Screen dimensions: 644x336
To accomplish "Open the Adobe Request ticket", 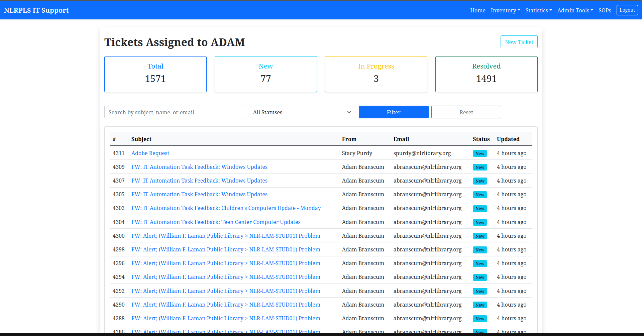I will pos(150,153).
